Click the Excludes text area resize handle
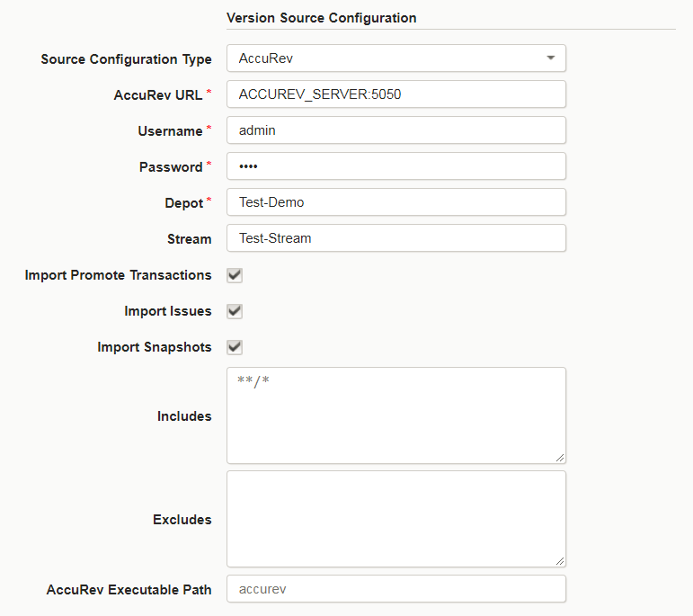 click(x=560, y=561)
